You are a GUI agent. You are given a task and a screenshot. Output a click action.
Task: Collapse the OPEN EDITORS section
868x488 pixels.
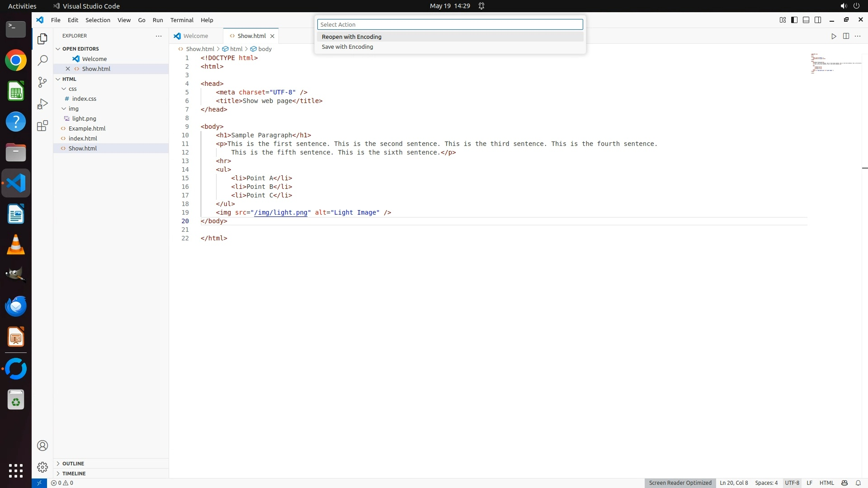point(80,49)
